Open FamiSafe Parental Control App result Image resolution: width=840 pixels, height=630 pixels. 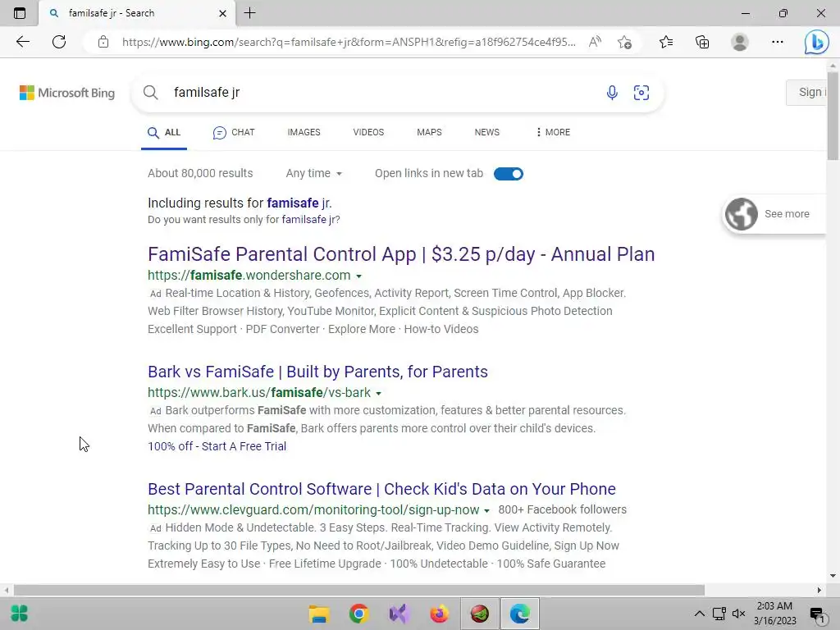point(401,254)
